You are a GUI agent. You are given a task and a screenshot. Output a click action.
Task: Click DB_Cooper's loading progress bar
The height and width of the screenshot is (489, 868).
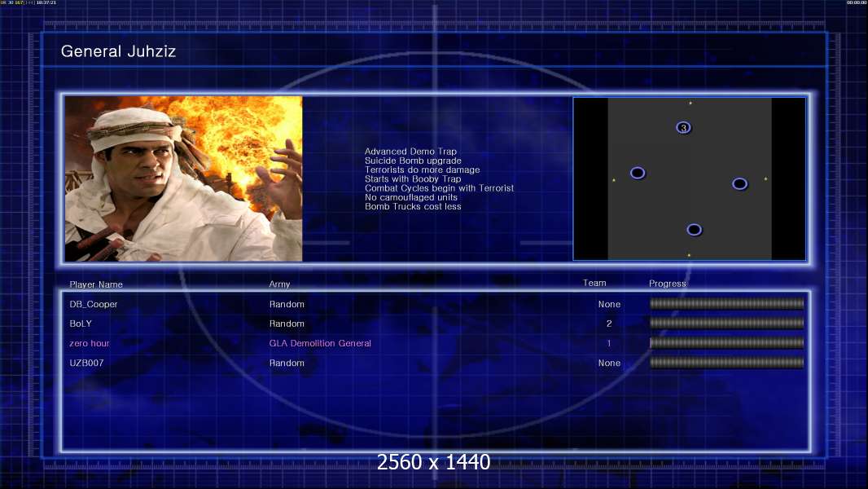727,303
